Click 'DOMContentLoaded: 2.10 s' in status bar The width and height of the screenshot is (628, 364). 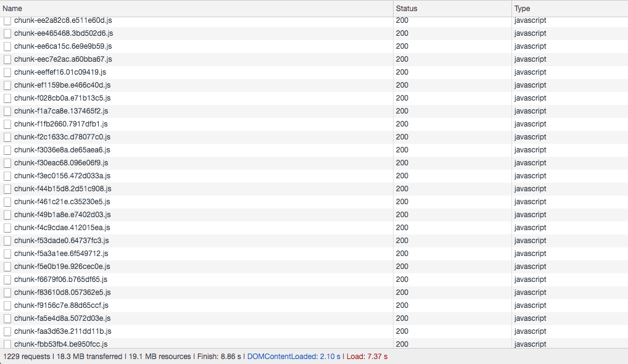coord(294,357)
